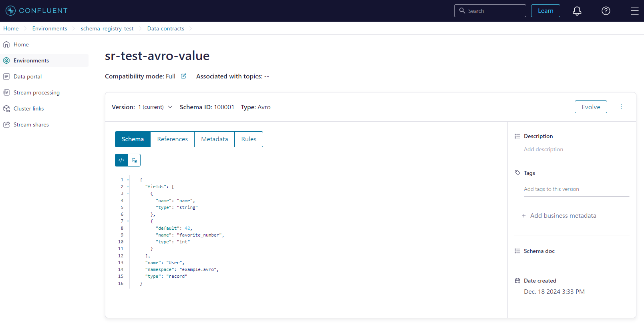Switch to the Schema tab
The height and width of the screenshot is (325, 644).
pyautogui.click(x=133, y=139)
